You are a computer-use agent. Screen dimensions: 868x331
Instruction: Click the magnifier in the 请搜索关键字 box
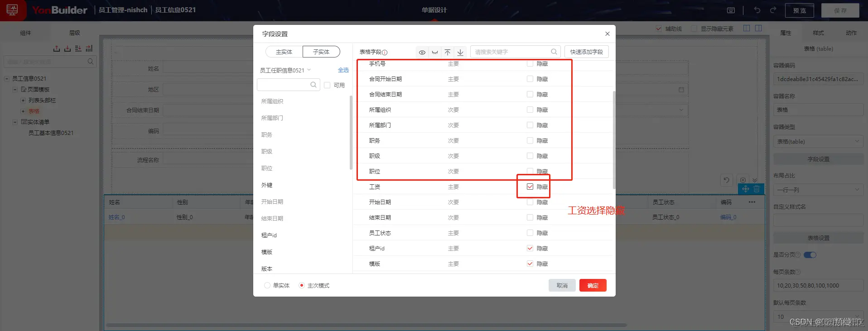[554, 52]
